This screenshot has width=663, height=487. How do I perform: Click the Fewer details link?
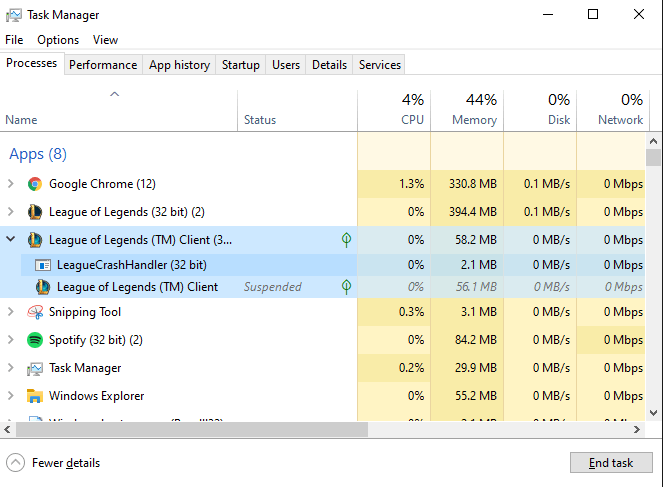[66, 463]
